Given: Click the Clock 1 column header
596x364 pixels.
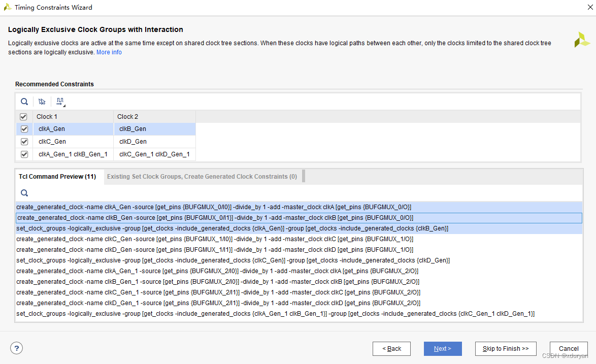Looking at the screenshot, I should pos(73,117).
